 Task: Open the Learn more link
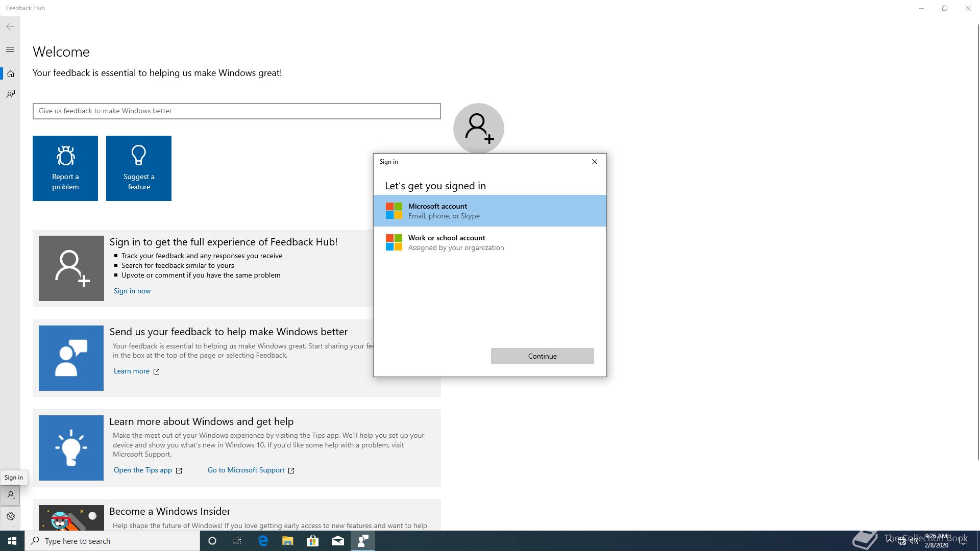132,371
